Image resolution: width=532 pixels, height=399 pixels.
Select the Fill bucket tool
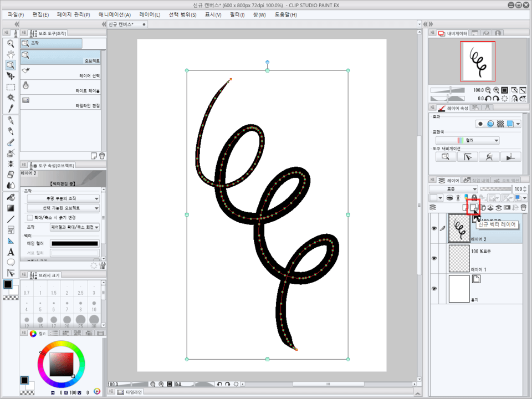(11, 197)
